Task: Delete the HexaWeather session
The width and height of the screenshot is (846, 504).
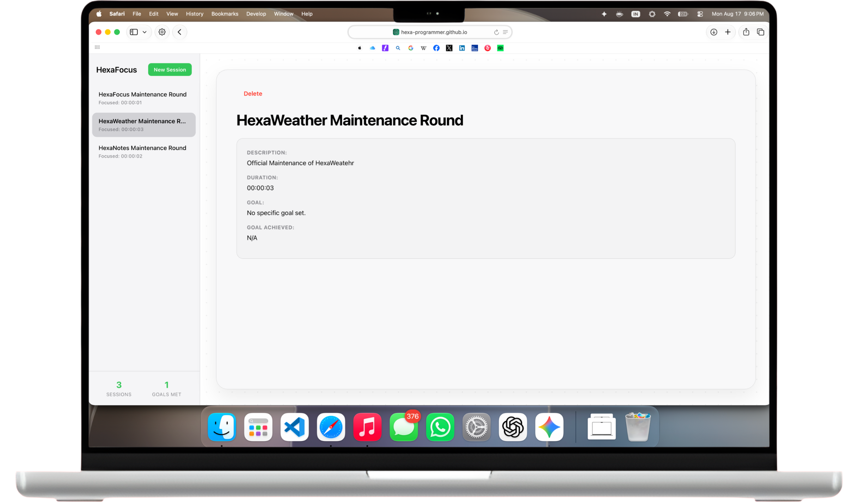Action: click(x=253, y=94)
